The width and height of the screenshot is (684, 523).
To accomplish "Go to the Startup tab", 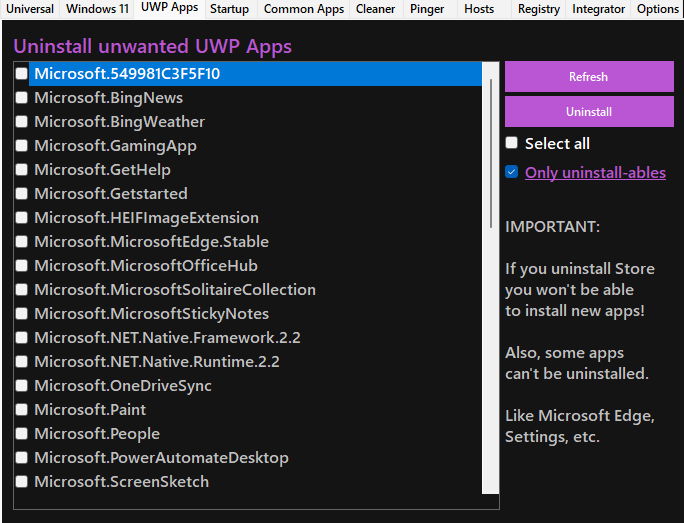I will click(x=229, y=9).
